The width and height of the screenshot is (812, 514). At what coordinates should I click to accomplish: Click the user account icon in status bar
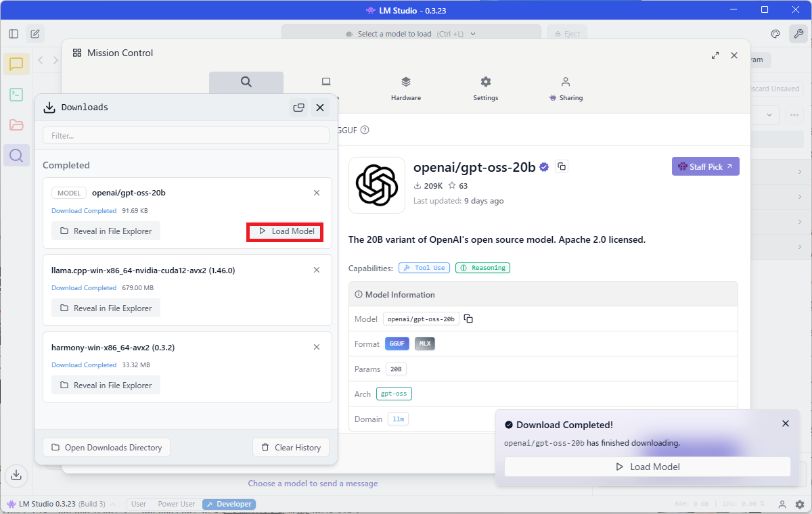(782, 505)
